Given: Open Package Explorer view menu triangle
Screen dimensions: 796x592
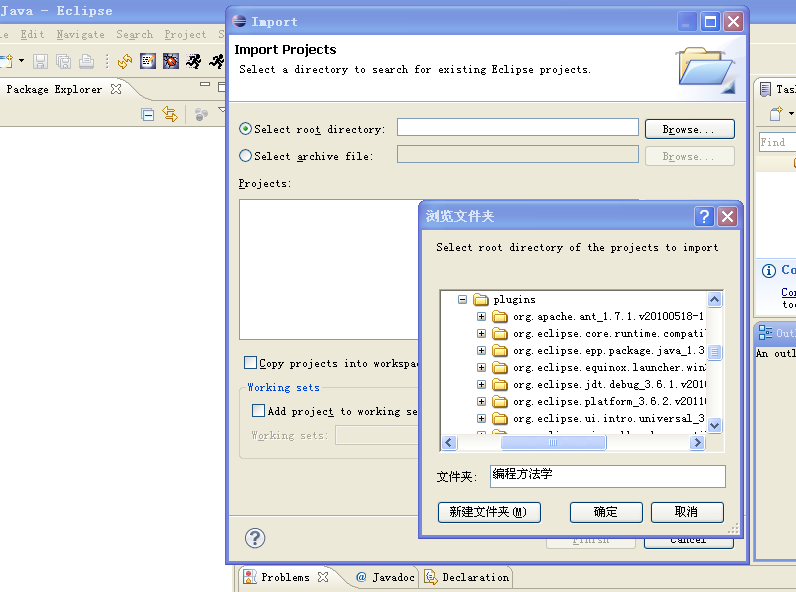Looking at the screenshot, I should 221,109.
